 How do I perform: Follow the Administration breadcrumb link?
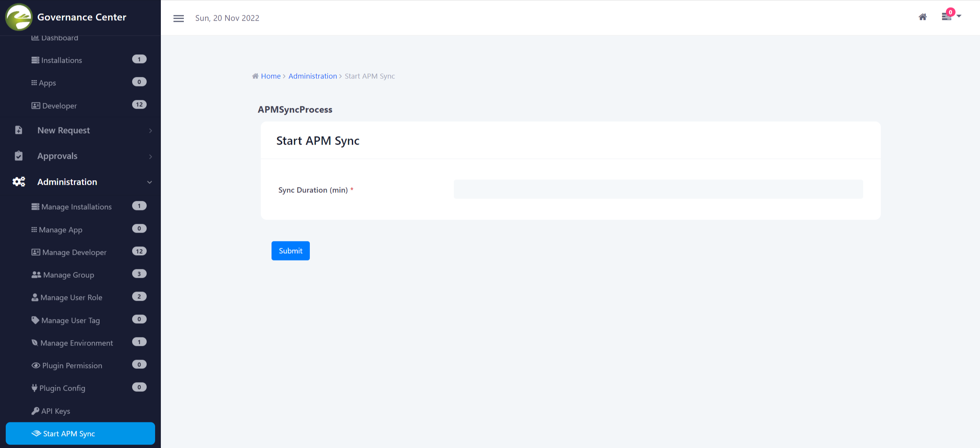click(312, 76)
